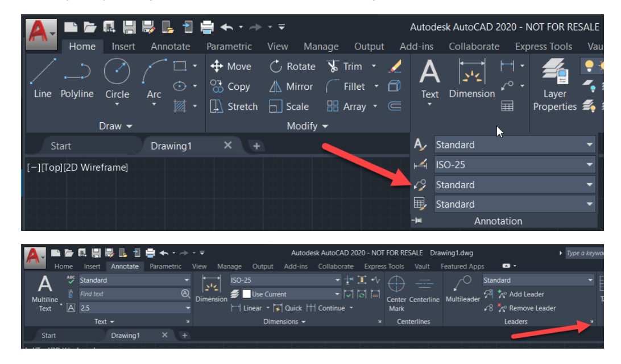
Task: Click Add Leader in Leaders panel
Action: (x=520, y=294)
